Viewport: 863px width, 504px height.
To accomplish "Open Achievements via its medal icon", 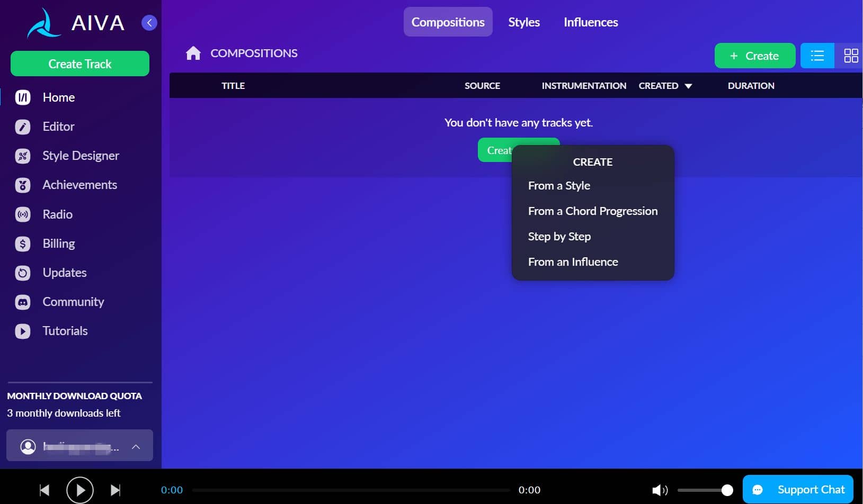I will click(23, 185).
